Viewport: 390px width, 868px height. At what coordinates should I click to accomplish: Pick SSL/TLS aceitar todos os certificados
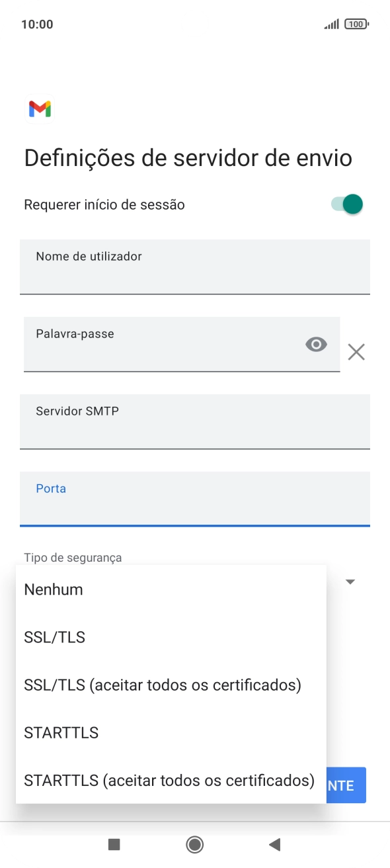coord(163,684)
